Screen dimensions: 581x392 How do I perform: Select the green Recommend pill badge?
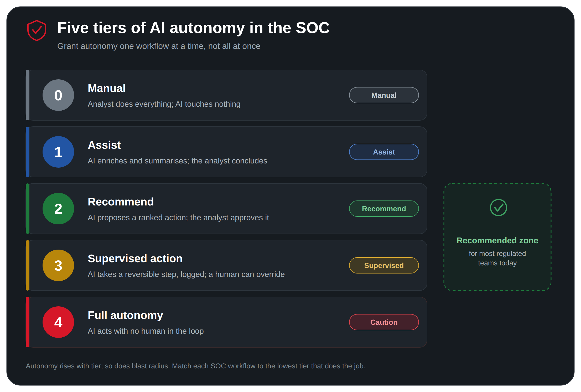click(x=384, y=209)
